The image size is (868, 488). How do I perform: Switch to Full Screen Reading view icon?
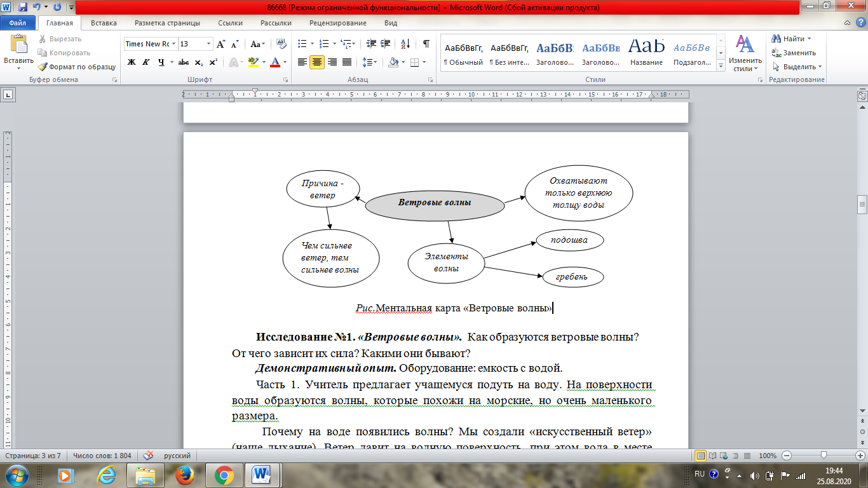click(x=712, y=456)
